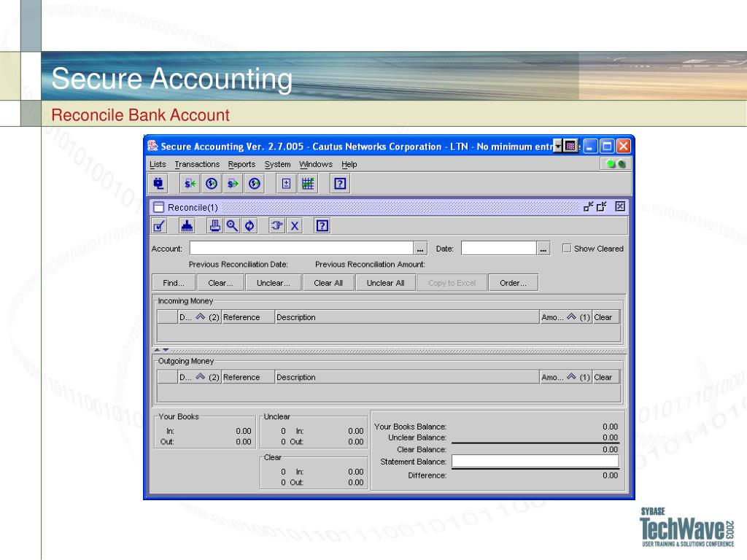The image size is (747, 560).
Task: Sort Outgoing Money by Amount column
Action: (565, 377)
